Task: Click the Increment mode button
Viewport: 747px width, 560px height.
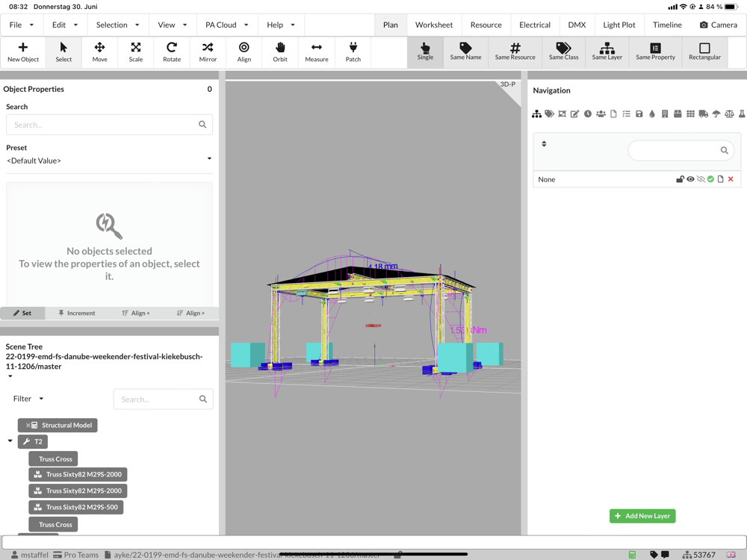Action: 76,313
